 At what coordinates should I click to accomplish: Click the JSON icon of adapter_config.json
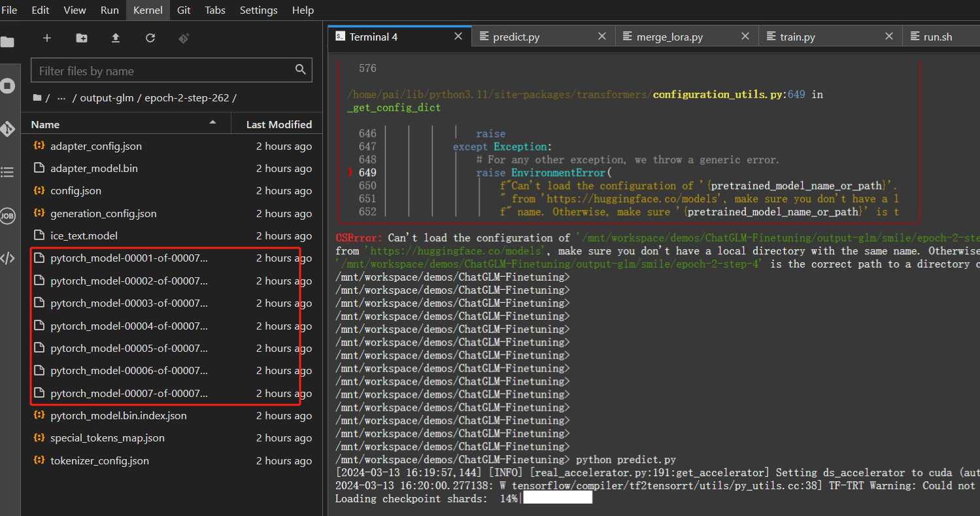point(39,146)
